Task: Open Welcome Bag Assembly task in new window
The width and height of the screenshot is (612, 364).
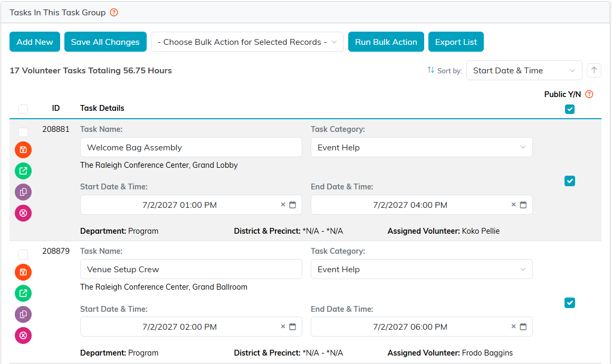Action: point(23,171)
